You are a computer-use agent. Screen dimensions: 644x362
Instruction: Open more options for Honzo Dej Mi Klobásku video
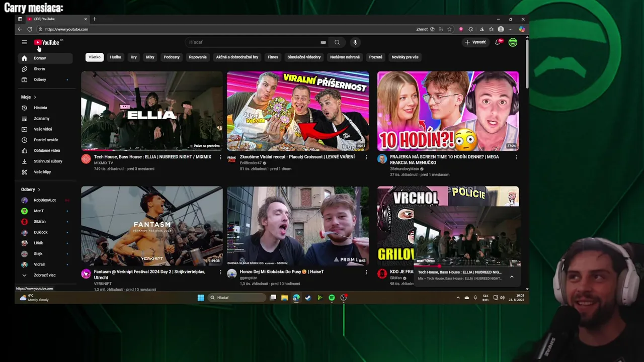pyautogui.click(x=366, y=272)
